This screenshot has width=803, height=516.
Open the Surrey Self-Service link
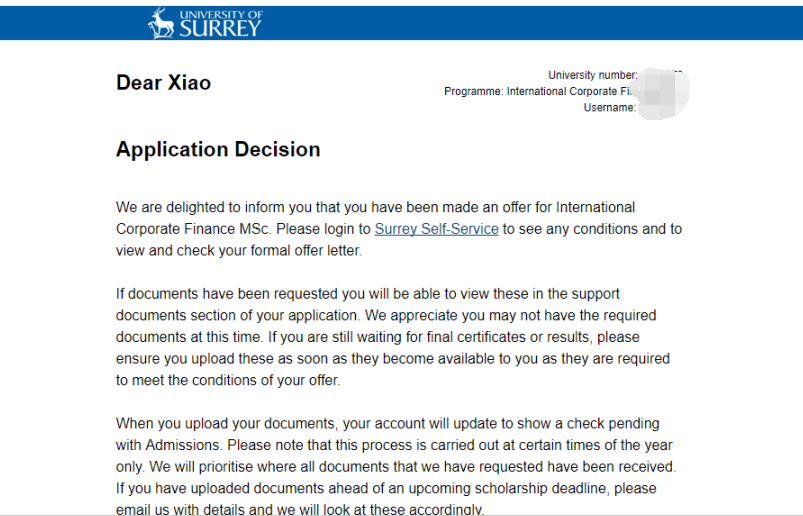pos(436,229)
